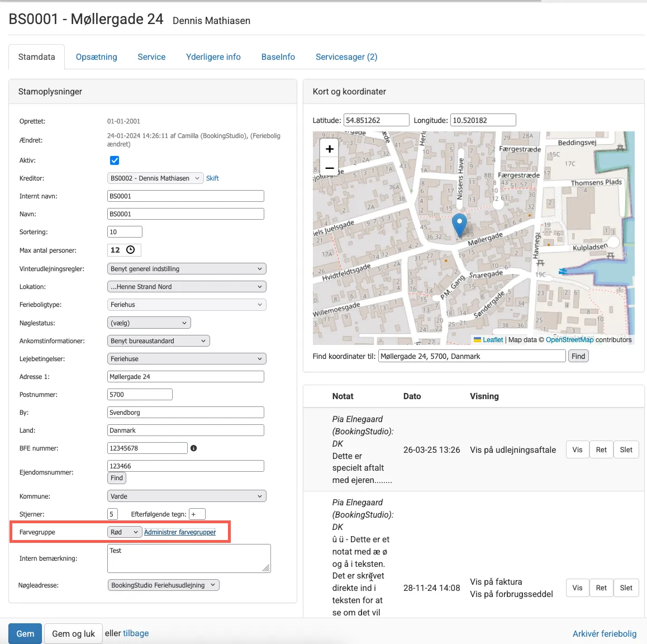
Task: Uncheck the Aktiv checkbox
Action: [114, 160]
